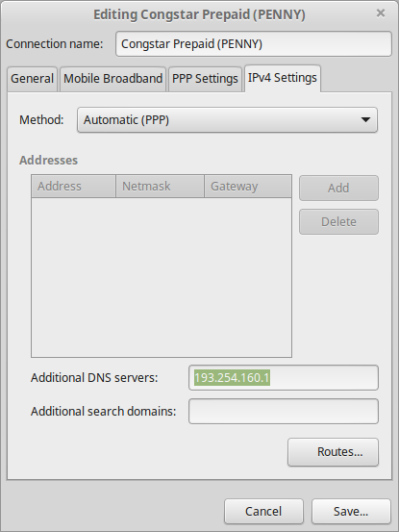This screenshot has height=532, width=399.
Task: Click the Additional search domains field
Action: (284, 411)
